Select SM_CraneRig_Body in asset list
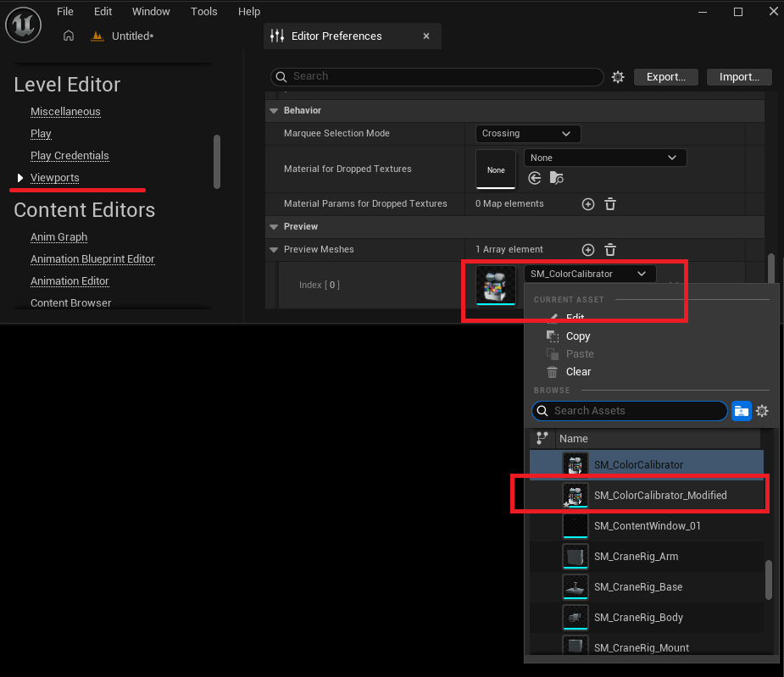 pyautogui.click(x=647, y=618)
